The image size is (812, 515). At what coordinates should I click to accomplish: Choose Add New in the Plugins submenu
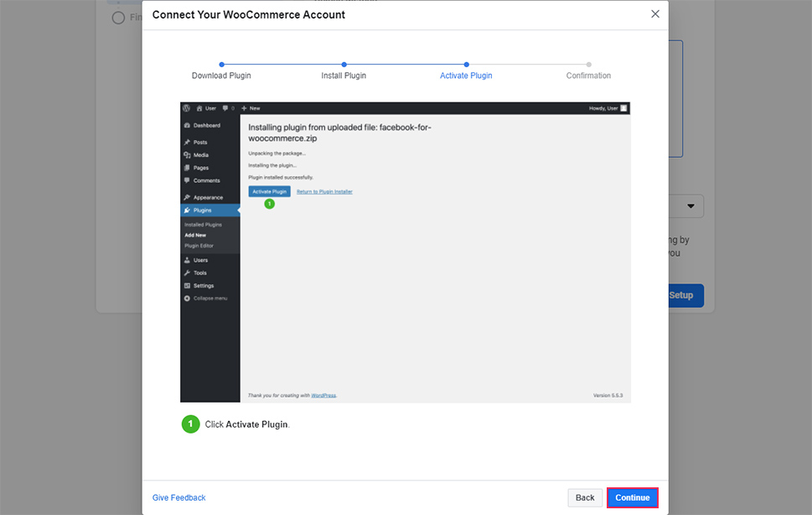[195, 235]
